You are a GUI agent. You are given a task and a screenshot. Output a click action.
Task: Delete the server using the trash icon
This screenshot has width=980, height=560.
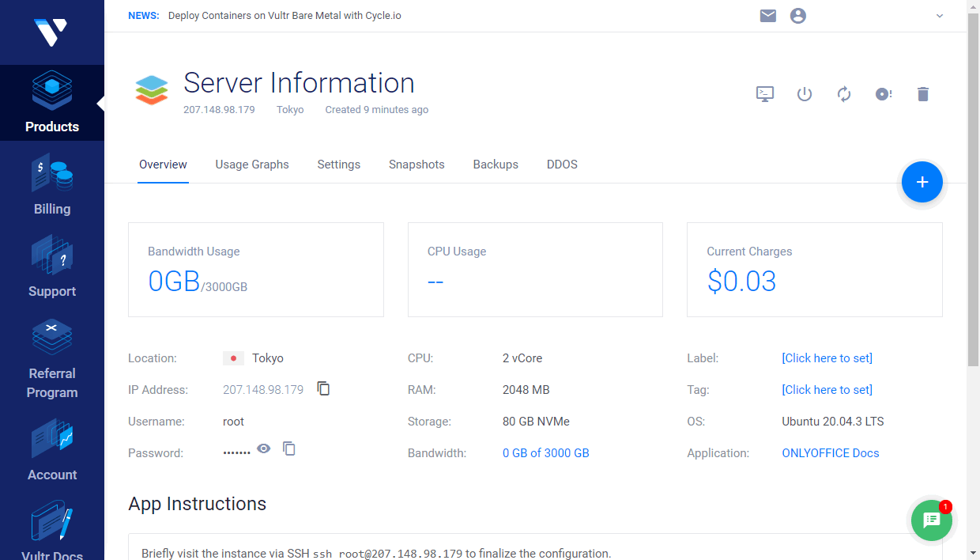coord(922,93)
